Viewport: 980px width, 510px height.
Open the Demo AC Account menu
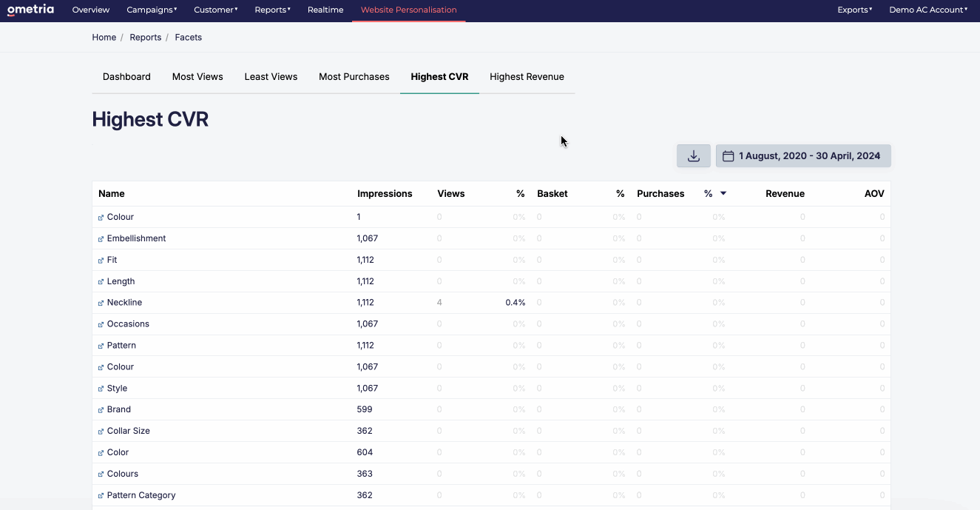point(928,10)
